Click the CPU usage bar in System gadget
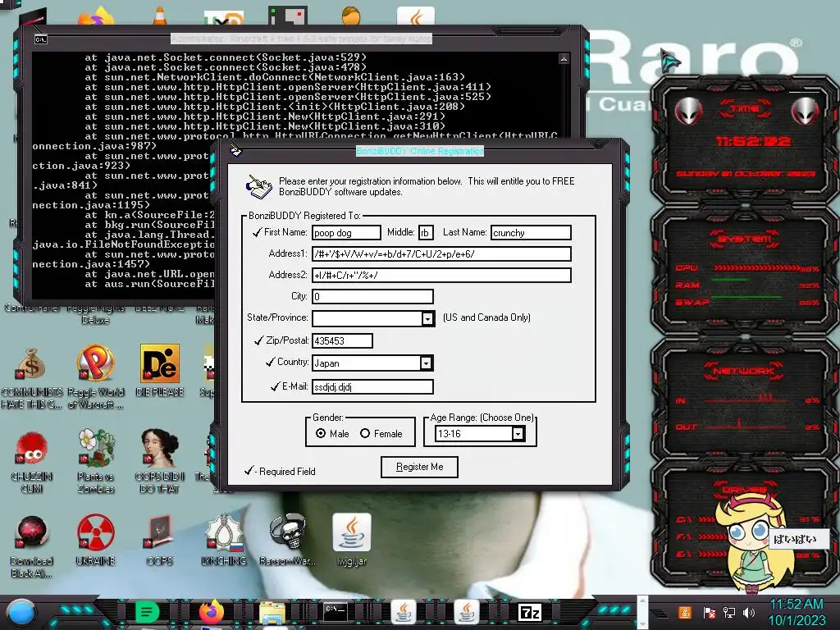Viewport: 840px width, 630px height. tap(756, 268)
